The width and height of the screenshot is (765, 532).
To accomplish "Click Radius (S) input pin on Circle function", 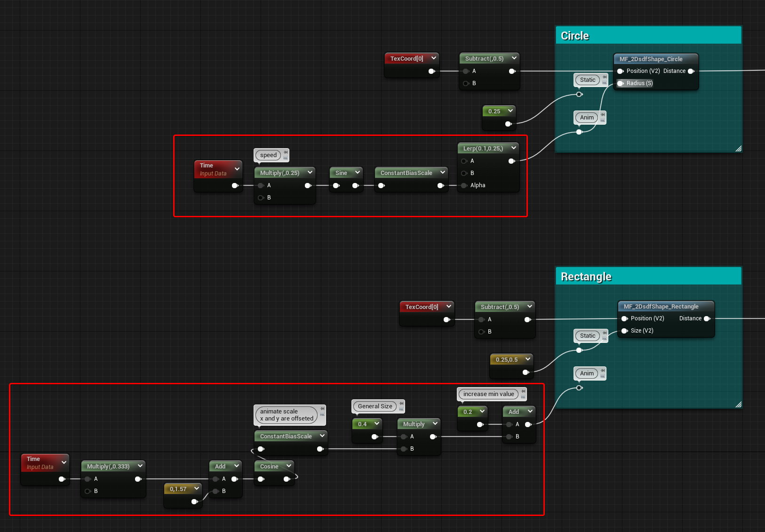I will [x=621, y=83].
